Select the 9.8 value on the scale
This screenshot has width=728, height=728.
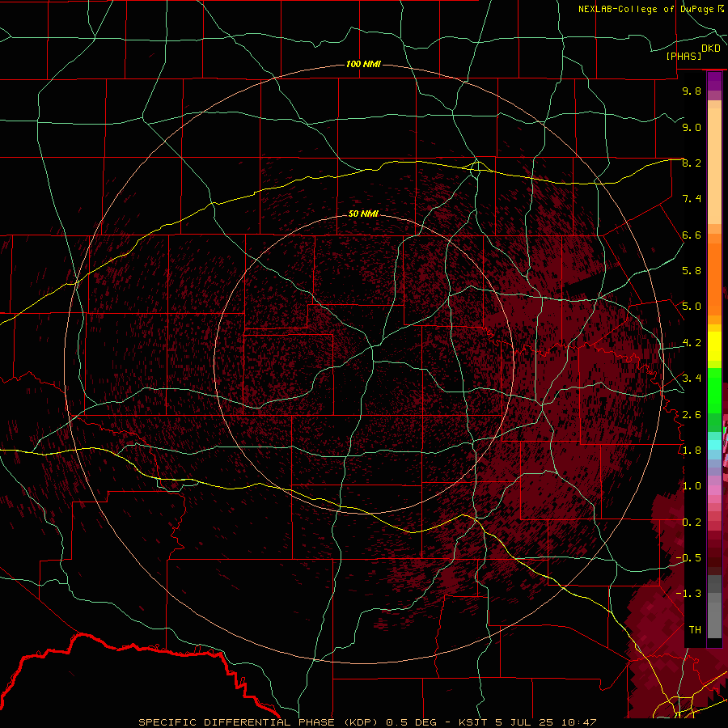[692, 91]
